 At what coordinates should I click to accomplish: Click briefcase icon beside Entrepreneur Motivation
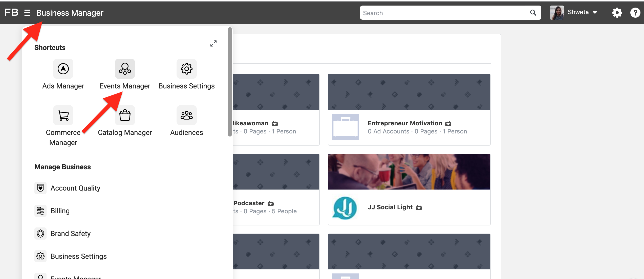pos(448,123)
